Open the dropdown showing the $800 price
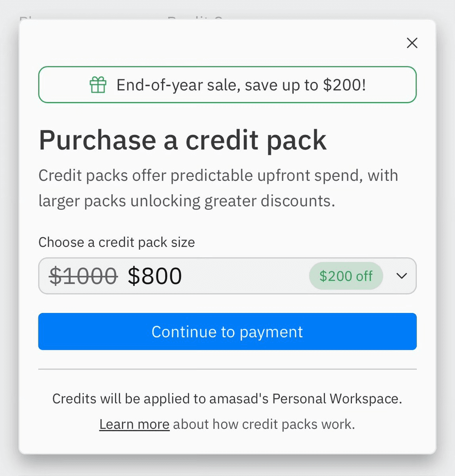The width and height of the screenshot is (455, 476). 227,276
